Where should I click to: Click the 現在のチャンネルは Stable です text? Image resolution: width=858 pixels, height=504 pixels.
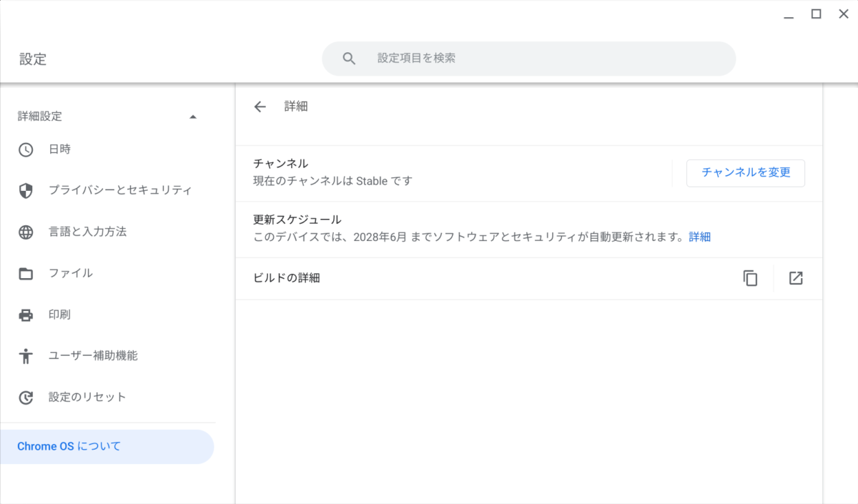tap(333, 181)
